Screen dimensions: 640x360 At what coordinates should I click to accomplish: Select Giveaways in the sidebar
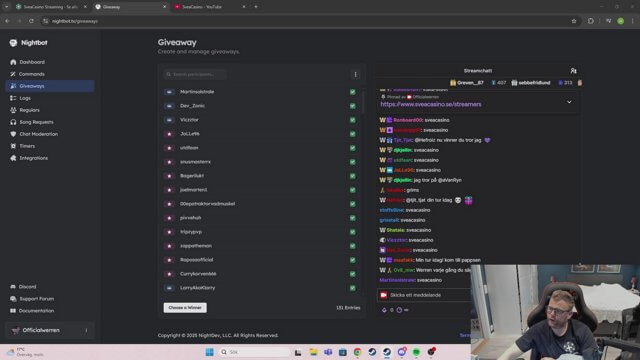[x=50, y=86]
